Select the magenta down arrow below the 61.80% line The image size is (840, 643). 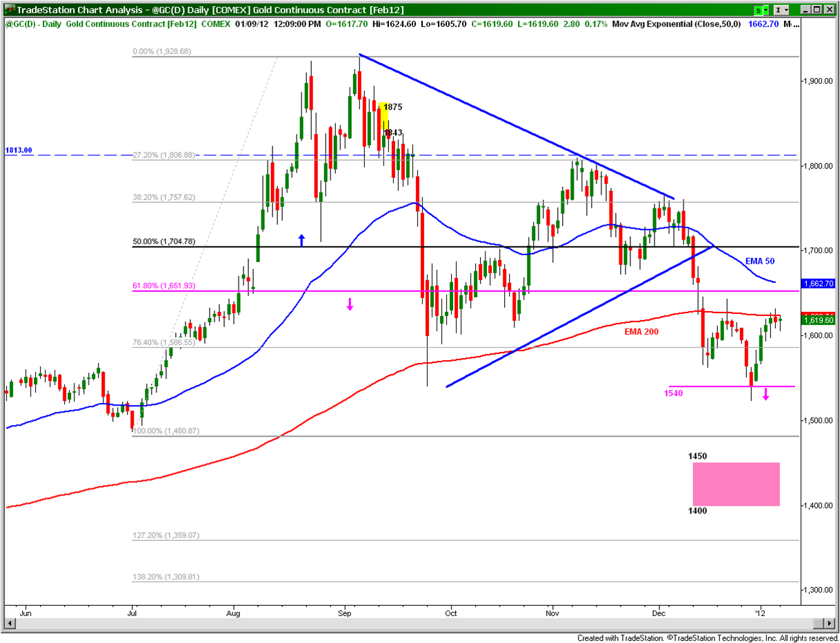tap(350, 306)
